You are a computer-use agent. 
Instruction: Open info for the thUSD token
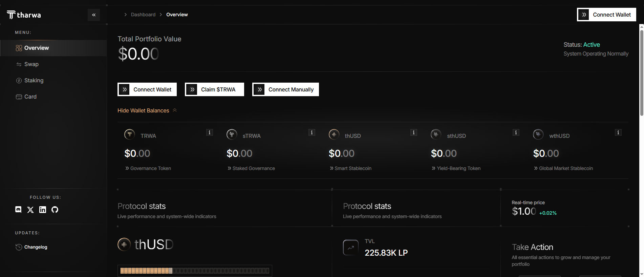(414, 132)
